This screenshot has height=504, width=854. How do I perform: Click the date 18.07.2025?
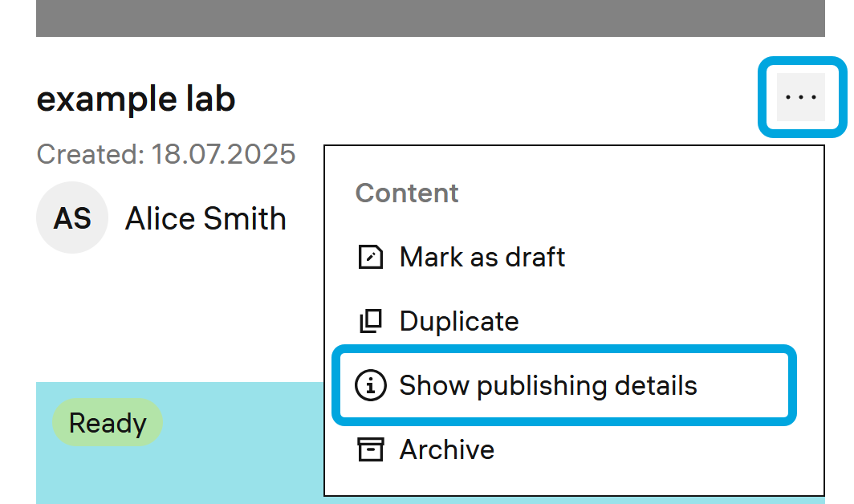[x=223, y=153]
